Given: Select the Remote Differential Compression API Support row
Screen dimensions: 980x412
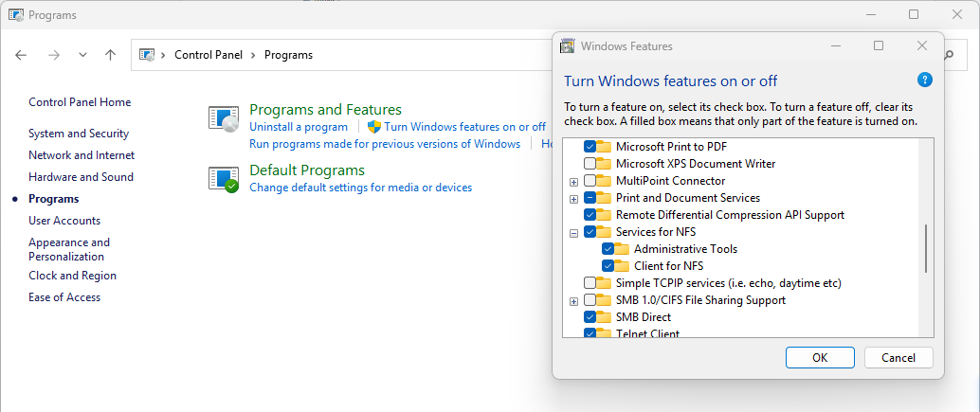Looking at the screenshot, I should coord(730,215).
